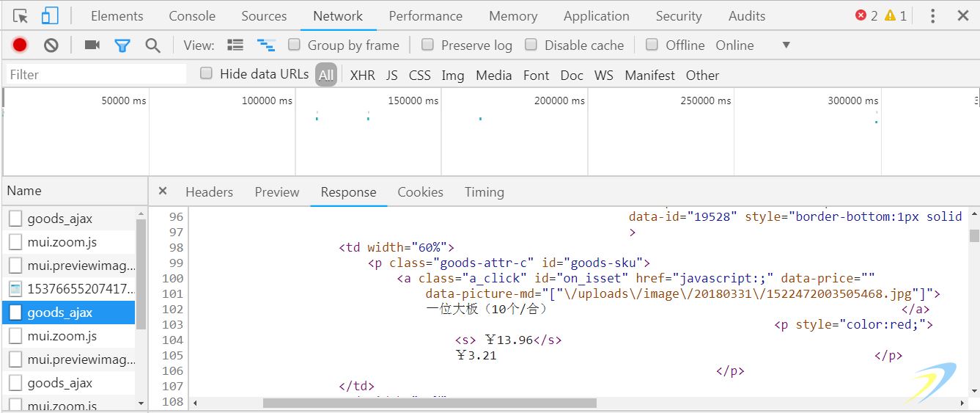Open the DevTools three-dot menu
980x413 pixels.
click(x=932, y=16)
